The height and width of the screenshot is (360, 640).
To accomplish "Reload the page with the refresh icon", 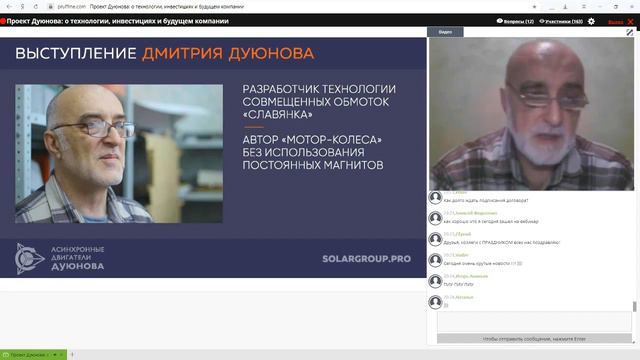I will (x=36, y=7).
